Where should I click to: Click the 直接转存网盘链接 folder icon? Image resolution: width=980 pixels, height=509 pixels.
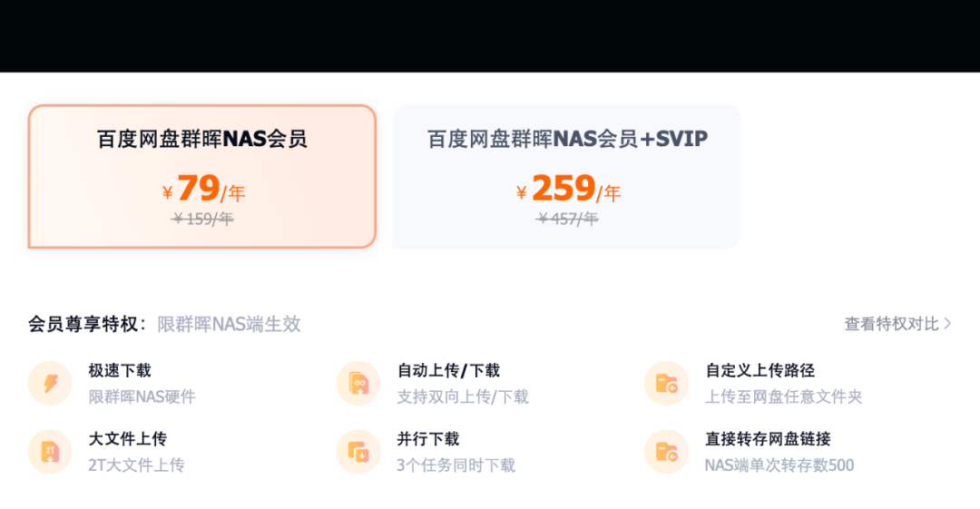pos(667,452)
